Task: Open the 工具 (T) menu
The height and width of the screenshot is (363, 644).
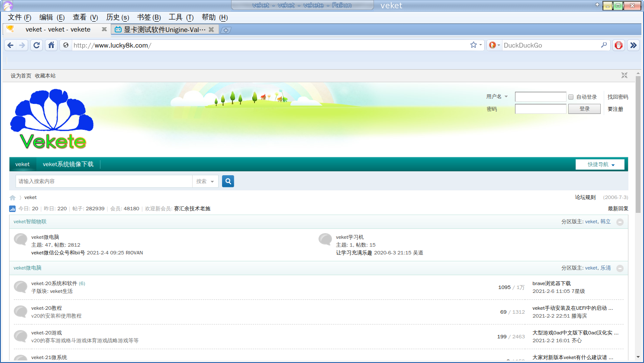Action: click(x=181, y=17)
